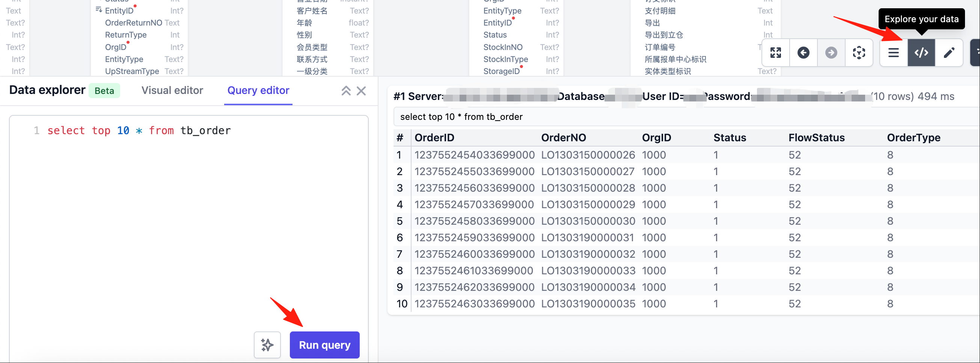Click the result query text 'select top 10 * from tb_order'
980x363 pixels.
[x=461, y=116]
